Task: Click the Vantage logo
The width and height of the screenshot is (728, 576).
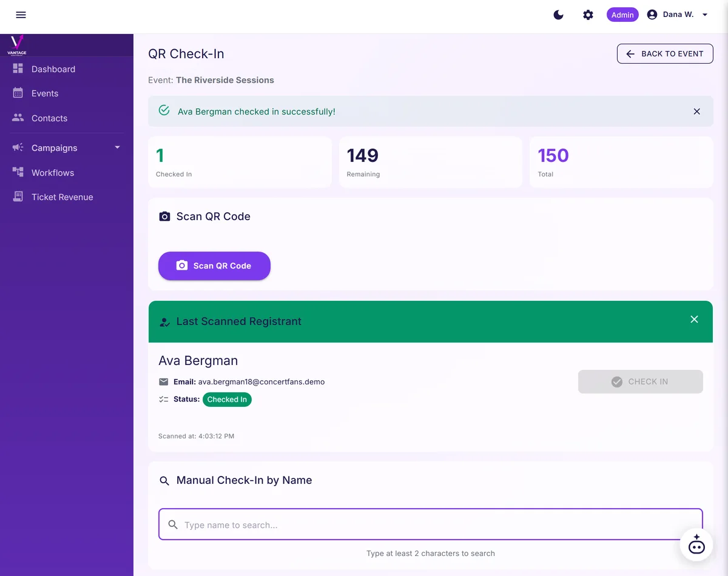Action: coord(17,45)
